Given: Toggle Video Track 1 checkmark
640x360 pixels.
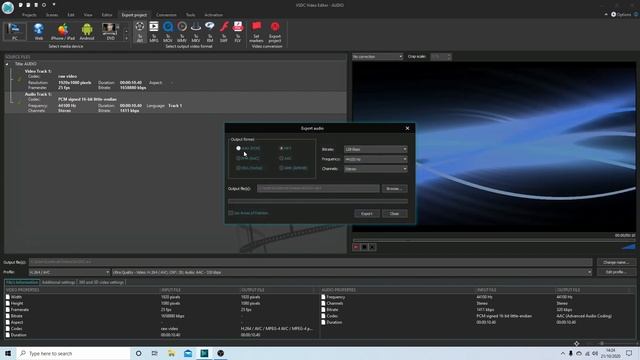Looking at the screenshot, I should tap(19, 79).
